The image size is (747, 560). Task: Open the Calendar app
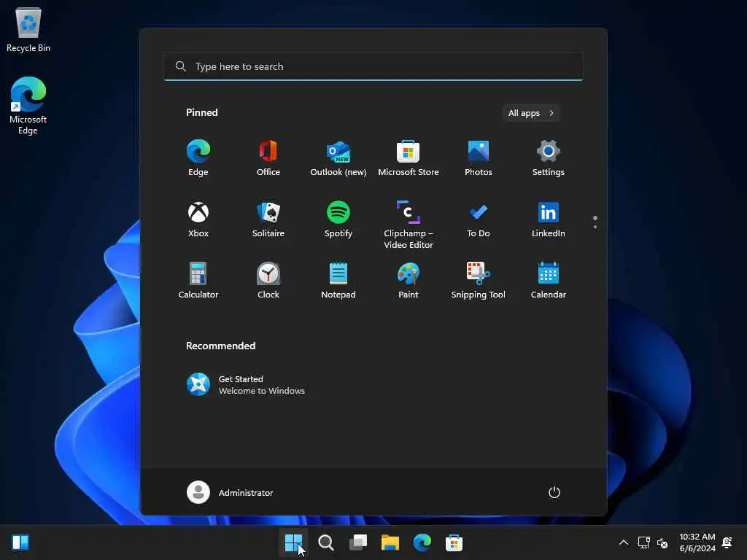coord(549,281)
